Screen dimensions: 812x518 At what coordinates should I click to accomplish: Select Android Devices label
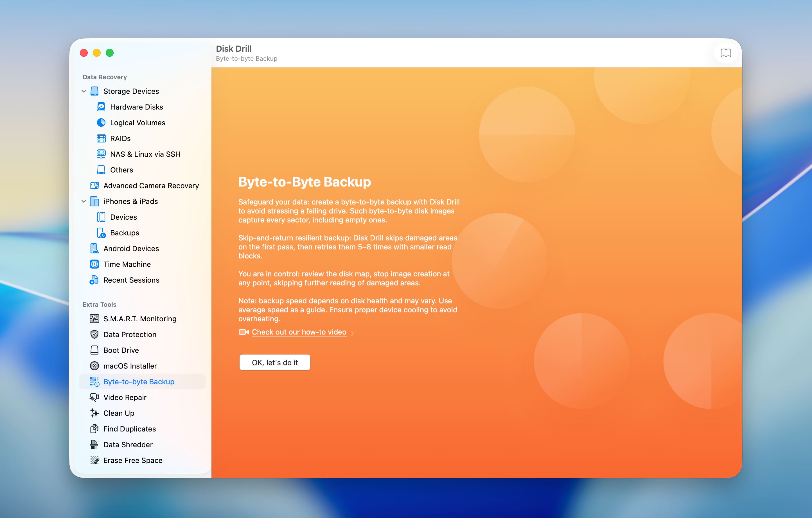pyautogui.click(x=131, y=249)
